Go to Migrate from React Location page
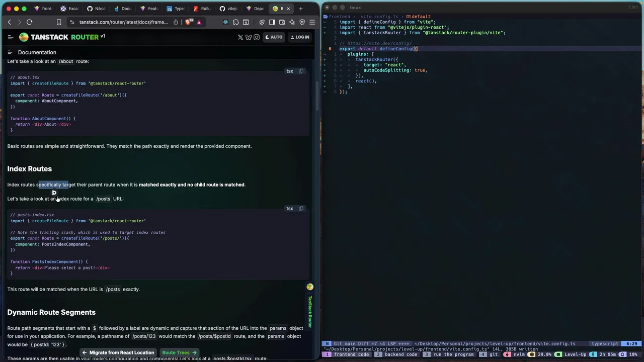 [118, 352]
